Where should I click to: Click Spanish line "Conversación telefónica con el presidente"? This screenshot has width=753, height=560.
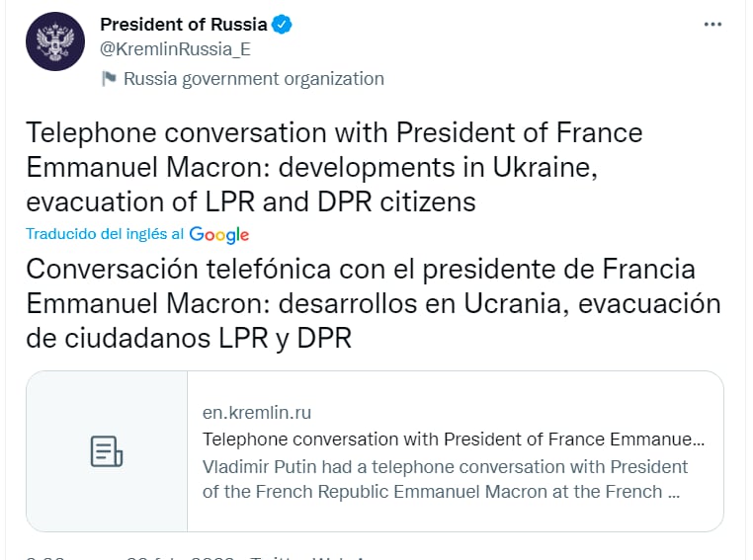(361, 269)
